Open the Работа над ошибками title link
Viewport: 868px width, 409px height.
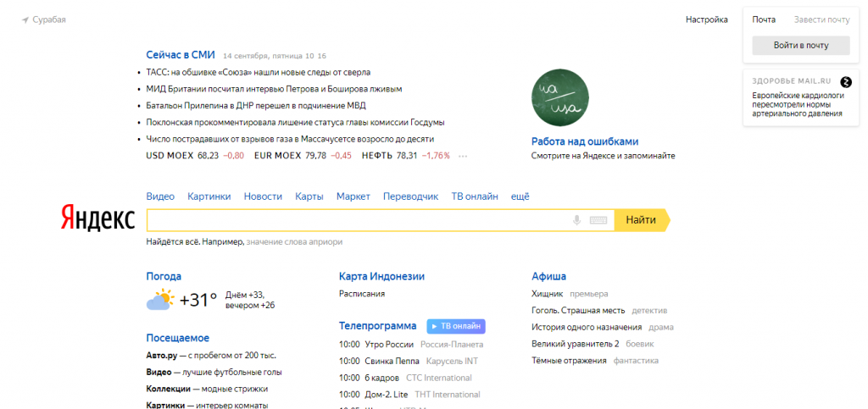pyautogui.click(x=585, y=141)
